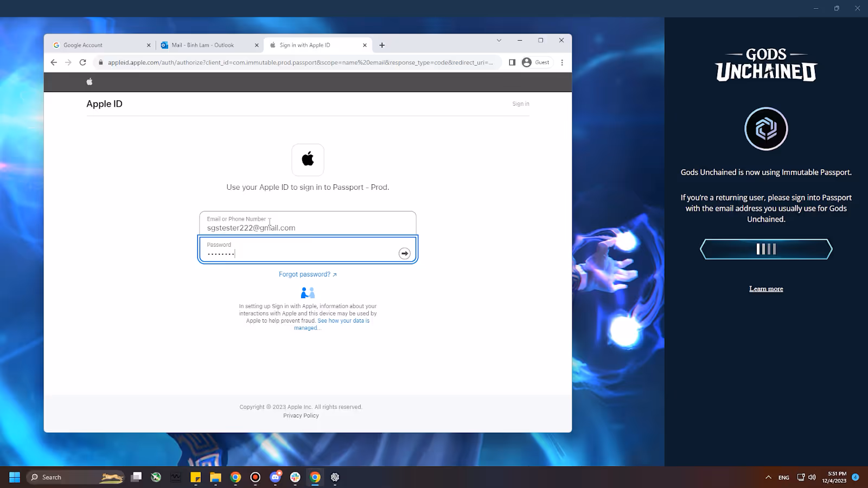This screenshot has height=488, width=868.
Task: Open the ChatGPT app on the taskbar
Action: [x=335, y=477]
